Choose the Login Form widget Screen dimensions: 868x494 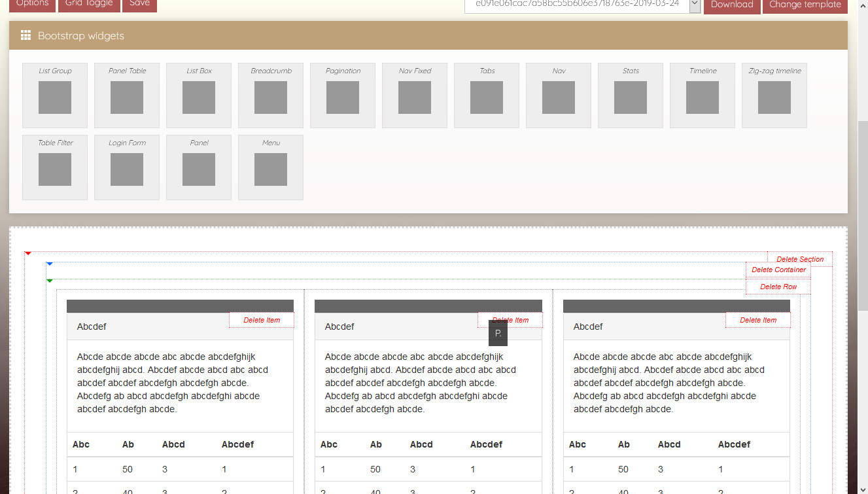point(127,168)
